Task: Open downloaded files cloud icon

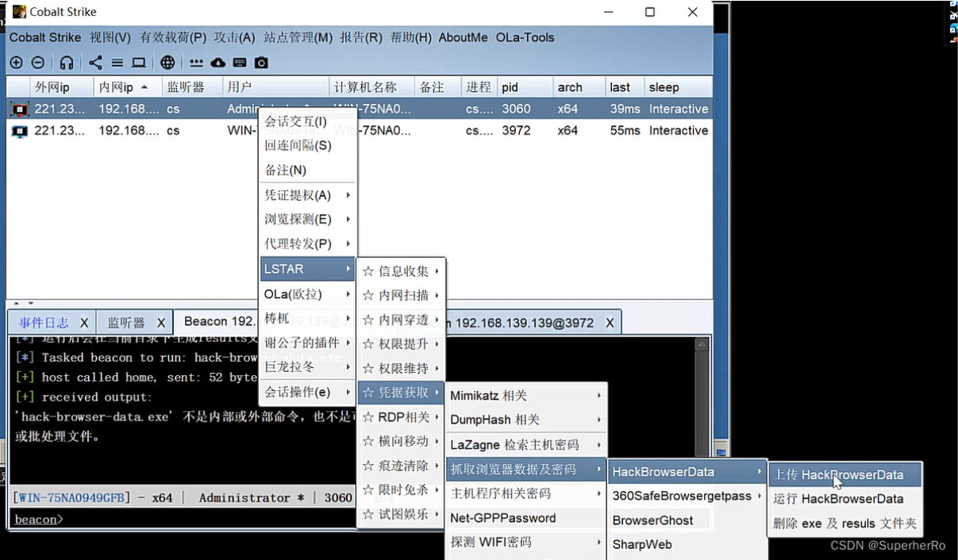Action: tap(217, 63)
